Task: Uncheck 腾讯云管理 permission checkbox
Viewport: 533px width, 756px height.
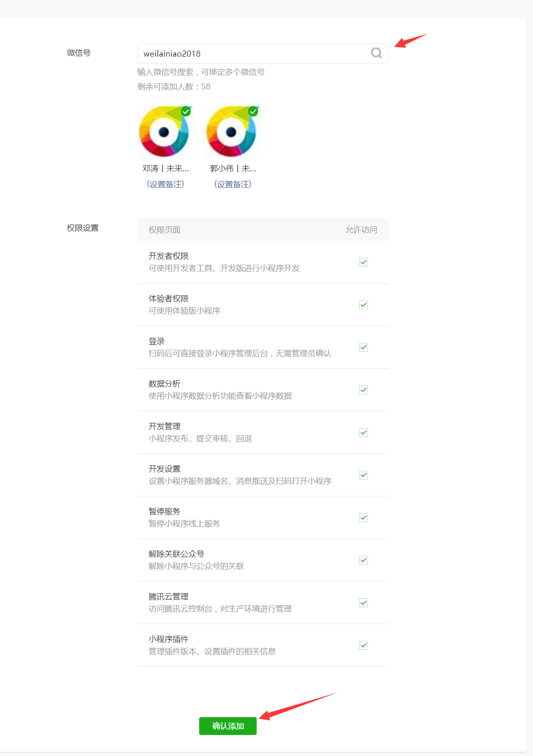Action: click(363, 603)
